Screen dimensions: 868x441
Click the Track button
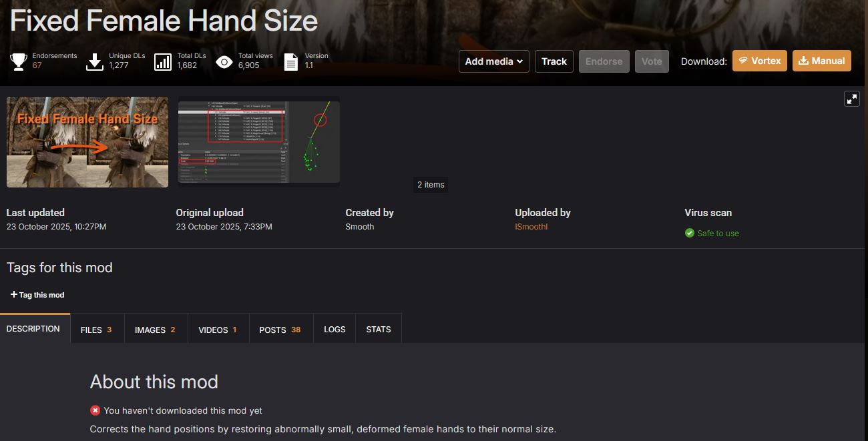(x=554, y=61)
